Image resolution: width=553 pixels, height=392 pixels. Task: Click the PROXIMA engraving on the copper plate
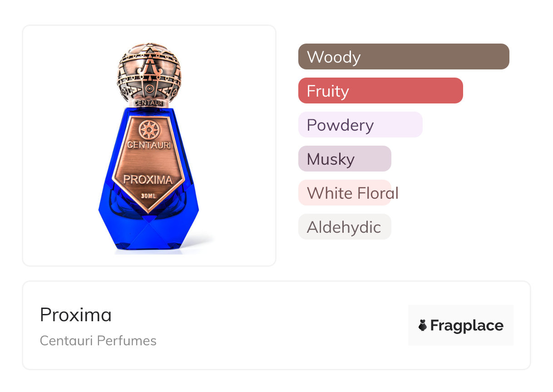click(148, 180)
